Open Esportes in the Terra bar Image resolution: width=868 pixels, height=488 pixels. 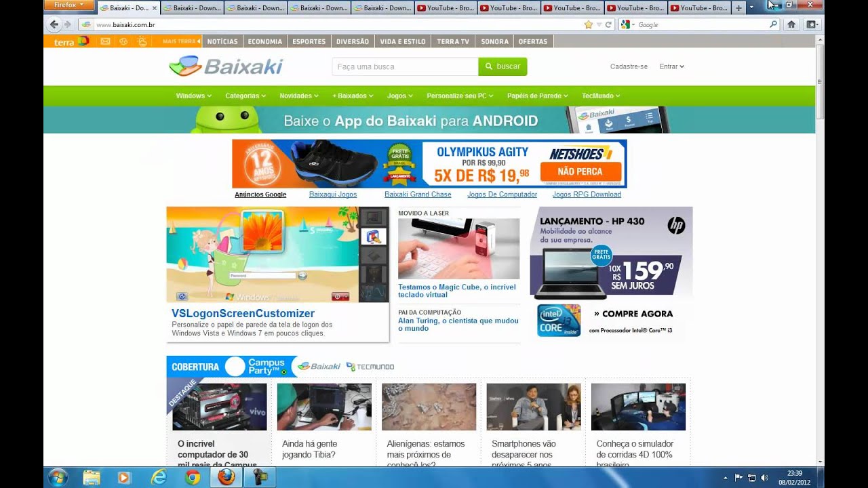pos(309,41)
